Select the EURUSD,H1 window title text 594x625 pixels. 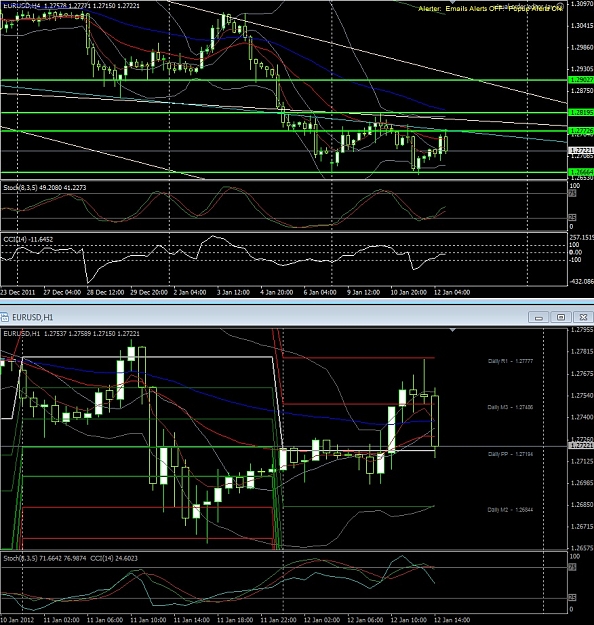click(x=33, y=317)
